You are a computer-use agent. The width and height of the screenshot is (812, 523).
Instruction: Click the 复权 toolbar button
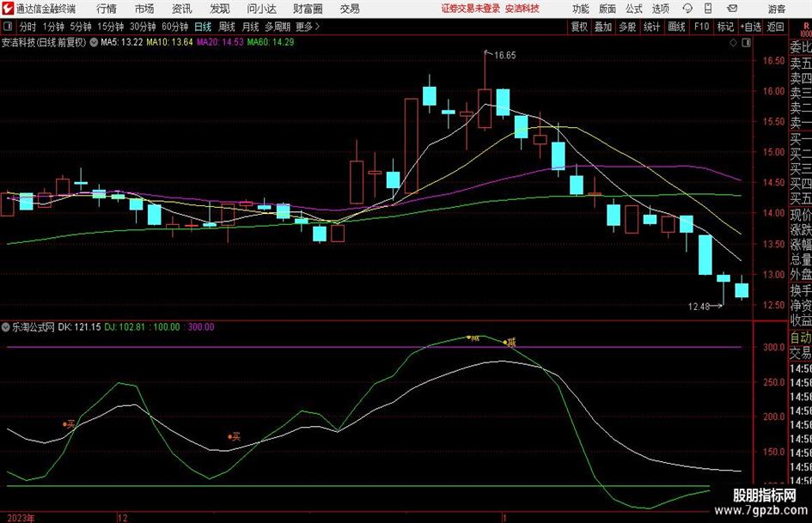579,27
